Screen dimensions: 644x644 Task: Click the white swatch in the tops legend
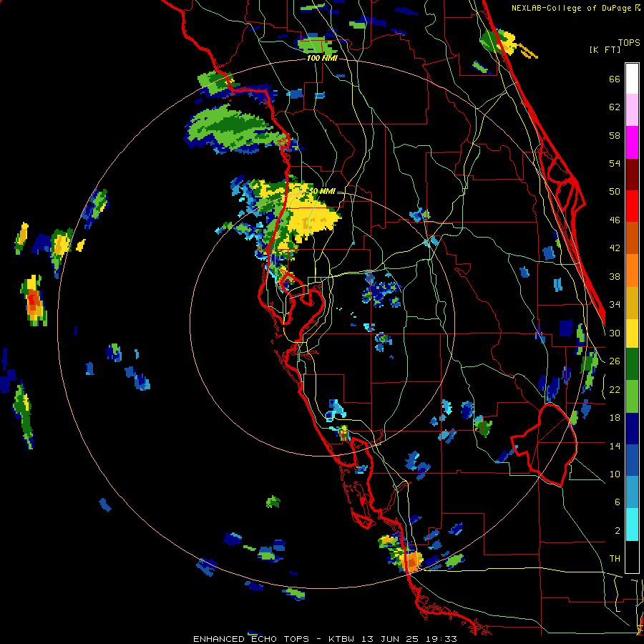click(x=632, y=79)
